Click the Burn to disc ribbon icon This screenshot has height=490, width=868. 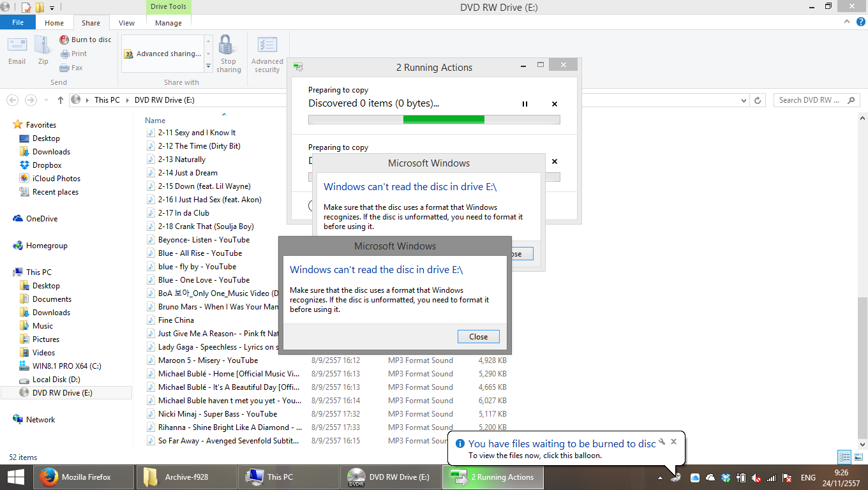point(64,40)
